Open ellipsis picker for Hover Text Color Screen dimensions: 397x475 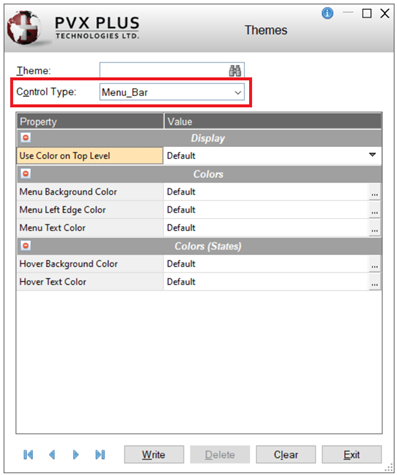pyautogui.click(x=375, y=282)
